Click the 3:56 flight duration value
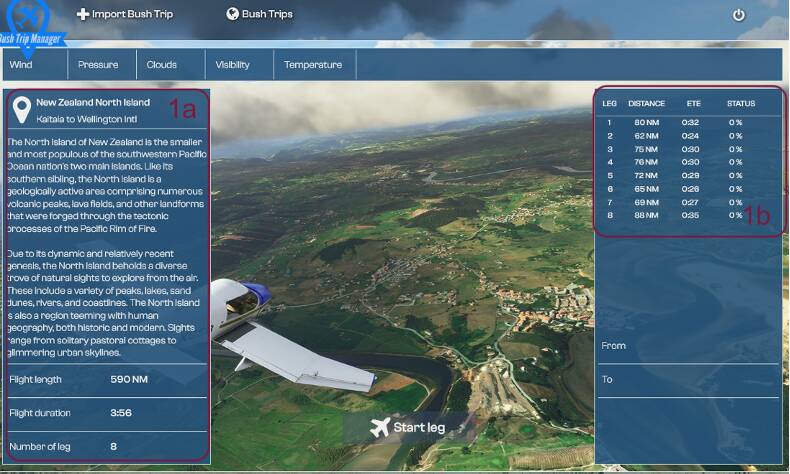 coord(121,413)
